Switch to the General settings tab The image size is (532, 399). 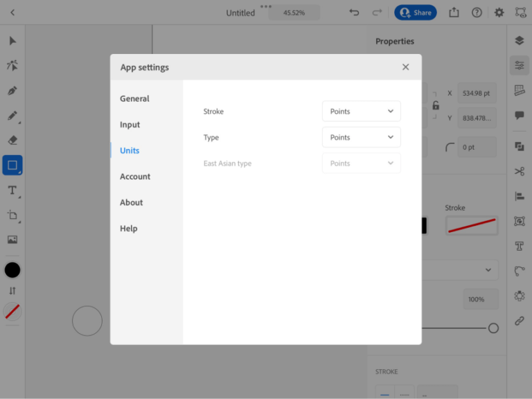(x=134, y=98)
